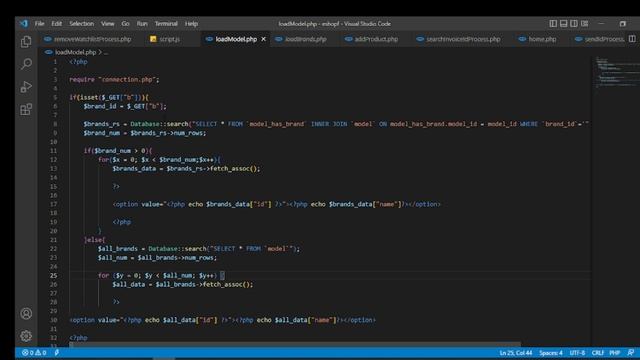Open the Accounts menu icon

point(26,313)
